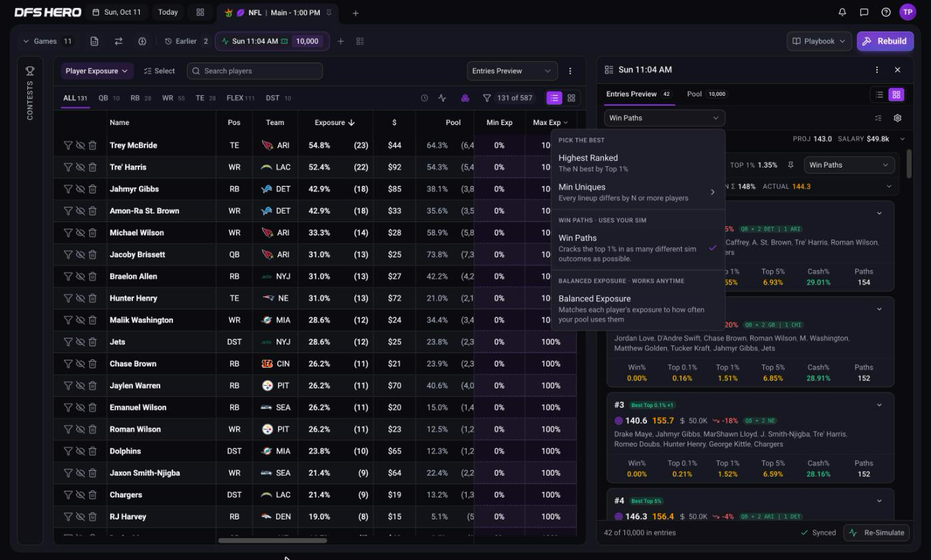This screenshot has width=931, height=560.
Task: Open the chat messages icon
Action: coord(864,12)
